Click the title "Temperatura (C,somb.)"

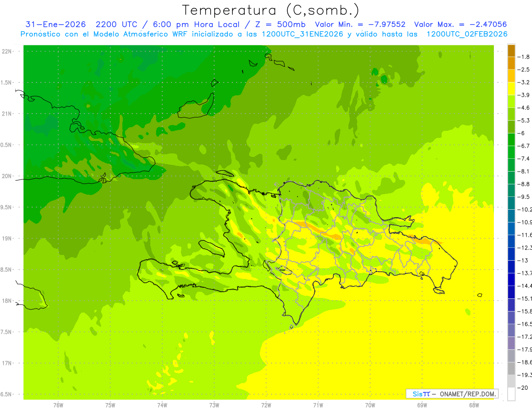[x=271, y=10]
